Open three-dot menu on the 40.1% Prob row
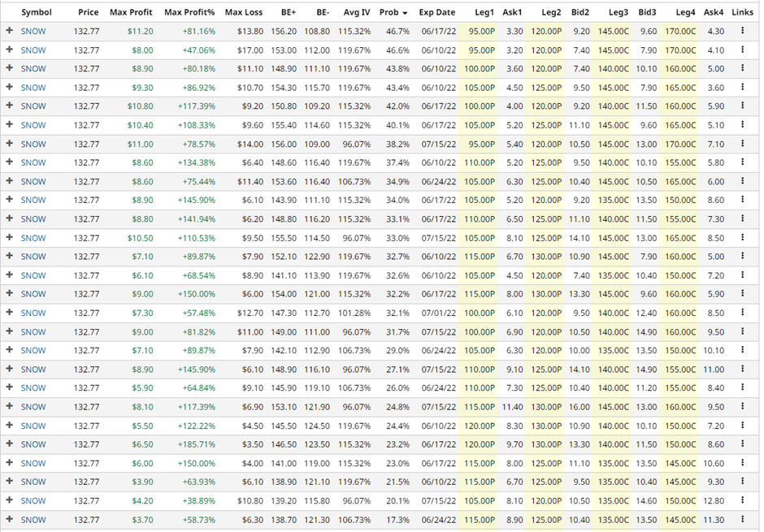 [x=742, y=124]
